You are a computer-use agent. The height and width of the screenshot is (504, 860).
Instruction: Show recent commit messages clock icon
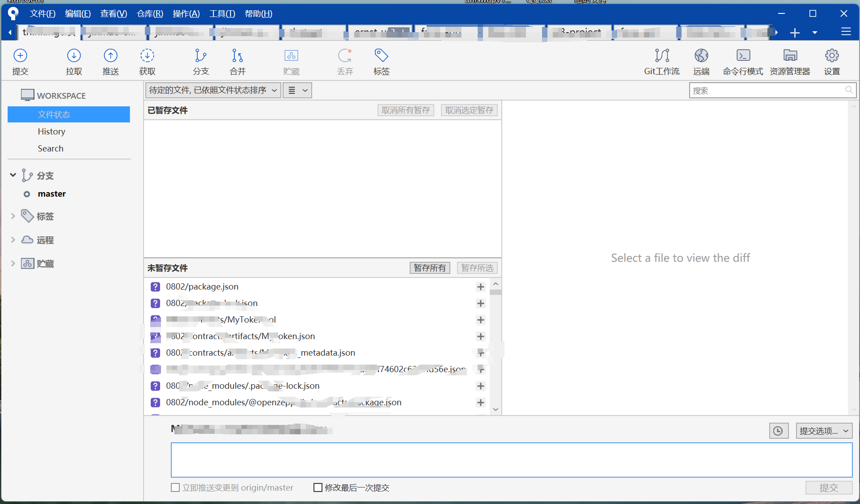778,431
